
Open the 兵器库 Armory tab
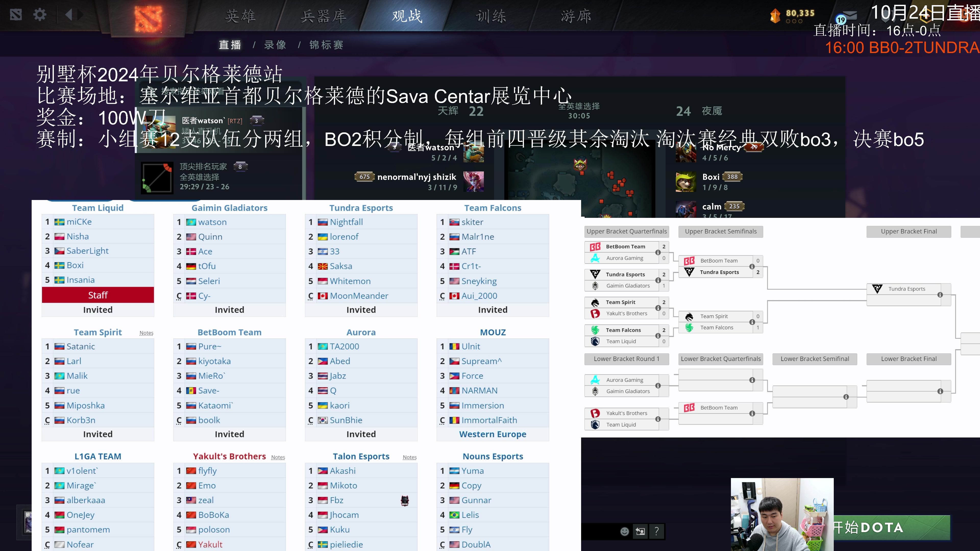[324, 16]
